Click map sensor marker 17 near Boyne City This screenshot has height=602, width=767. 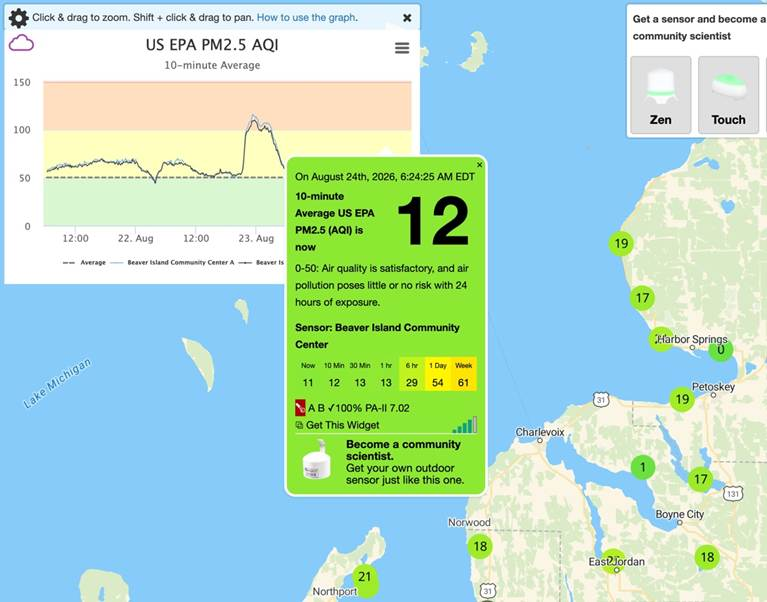coord(700,479)
